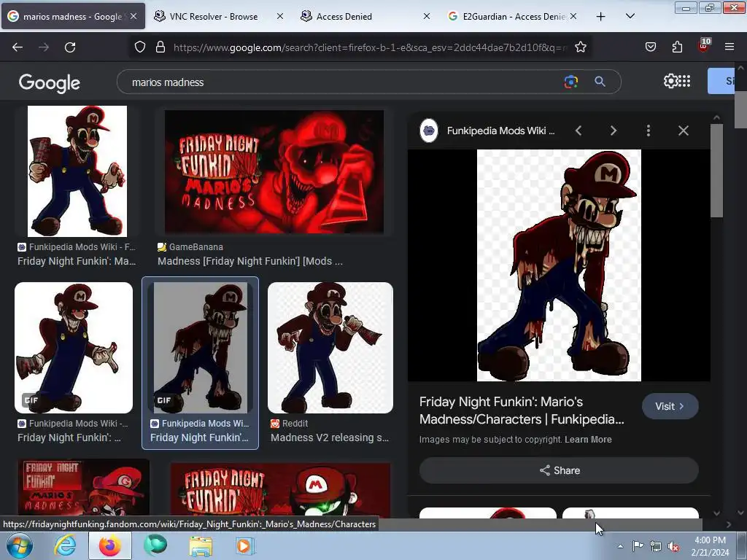Open network status tray icon
Viewport: 747px width, 560px height.
(x=656, y=547)
